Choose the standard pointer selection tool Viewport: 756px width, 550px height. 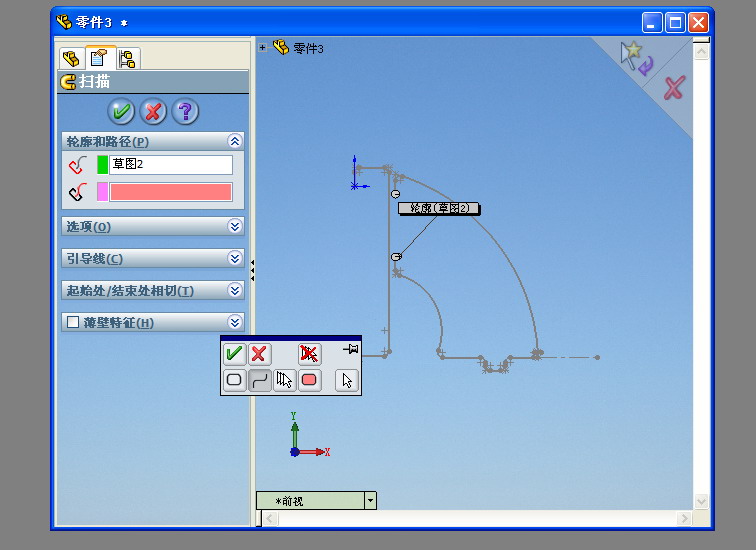click(x=347, y=380)
